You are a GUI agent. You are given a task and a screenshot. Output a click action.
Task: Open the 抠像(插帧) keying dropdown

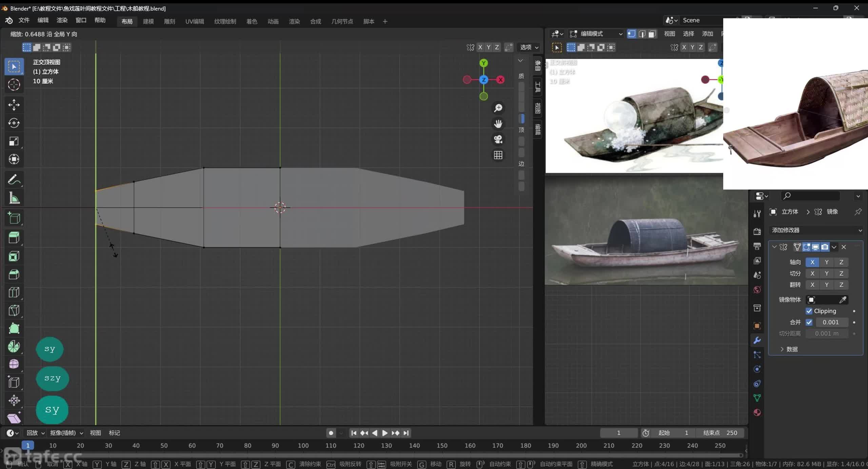(x=66, y=433)
